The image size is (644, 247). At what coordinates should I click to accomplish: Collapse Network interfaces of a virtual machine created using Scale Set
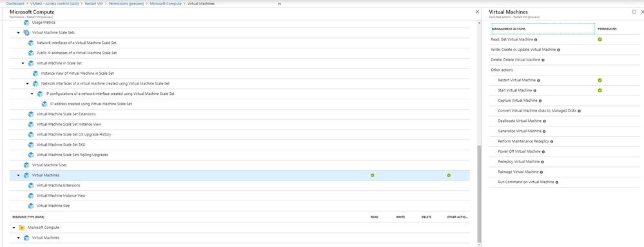(28, 84)
